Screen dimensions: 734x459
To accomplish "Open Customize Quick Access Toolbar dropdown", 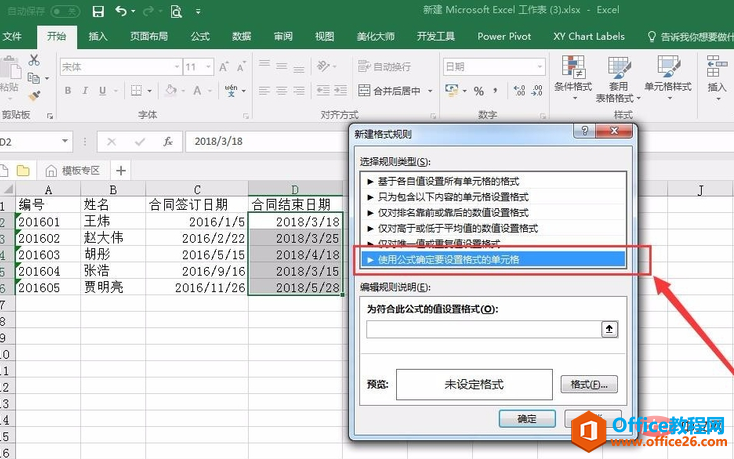I will [x=198, y=11].
